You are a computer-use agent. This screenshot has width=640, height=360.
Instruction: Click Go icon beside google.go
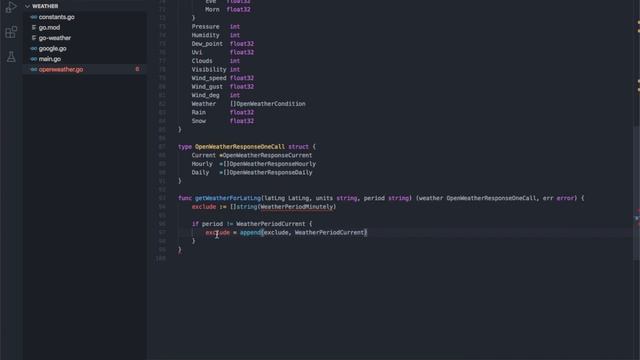pos(34,49)
